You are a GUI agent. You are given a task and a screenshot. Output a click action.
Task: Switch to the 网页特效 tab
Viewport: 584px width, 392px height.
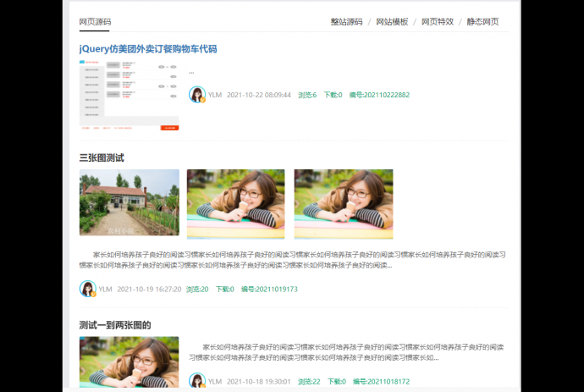[x=438, y=22]
